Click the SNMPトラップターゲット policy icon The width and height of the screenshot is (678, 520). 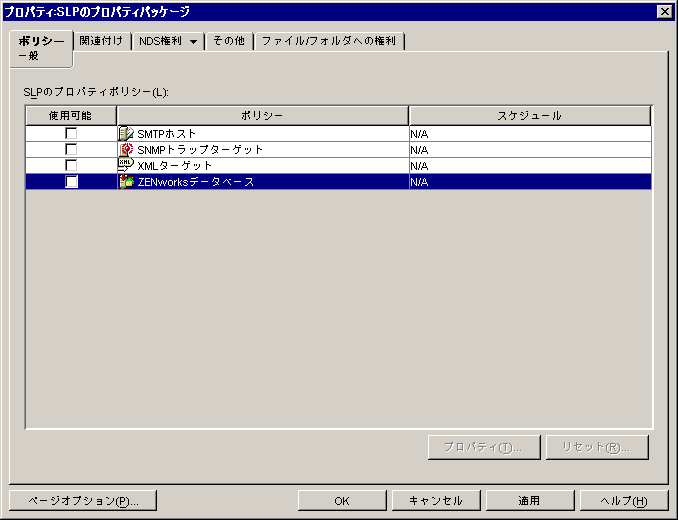tap(126, 150)
